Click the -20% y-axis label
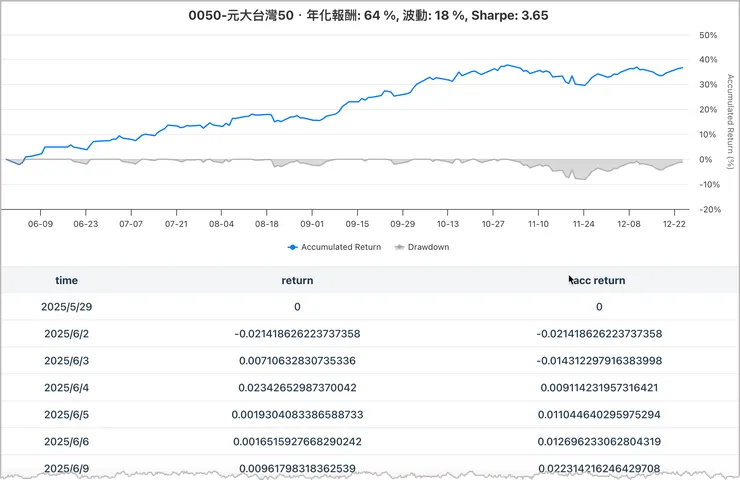The image size is (740, 480). click(x=709, y=210)
